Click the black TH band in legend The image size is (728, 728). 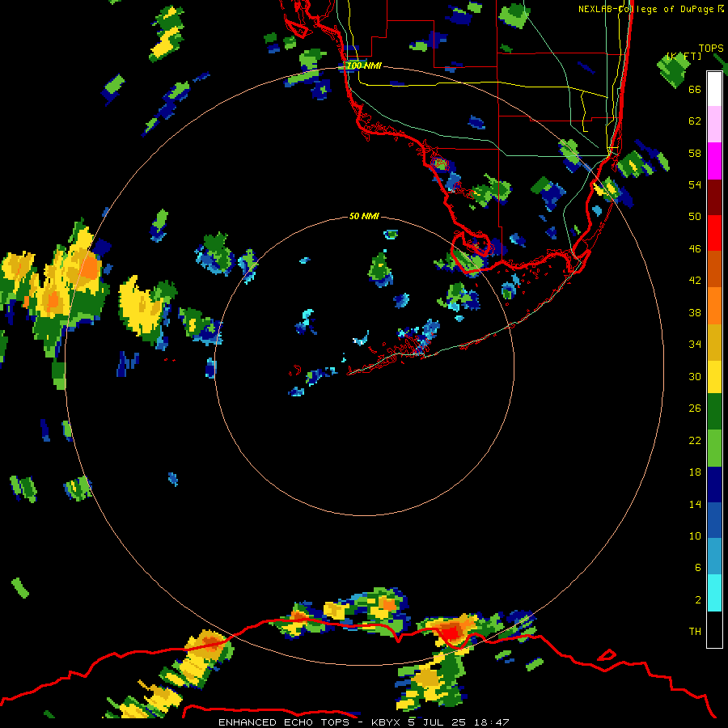tap(714, 629)
